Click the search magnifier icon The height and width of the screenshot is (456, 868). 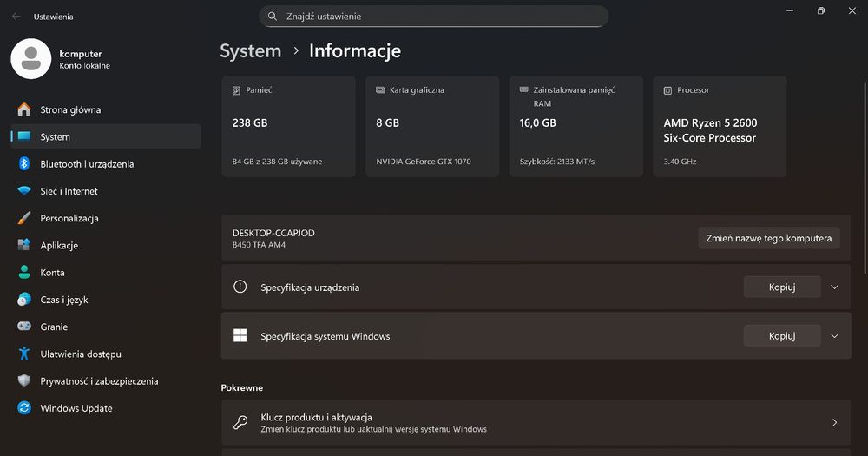[x=273, y=17]
